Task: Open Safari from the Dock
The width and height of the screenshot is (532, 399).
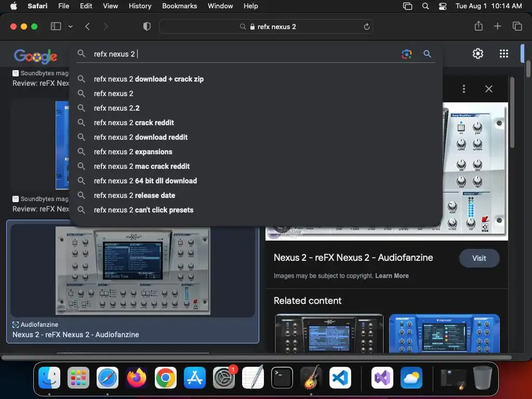Action: pos(108,377)
